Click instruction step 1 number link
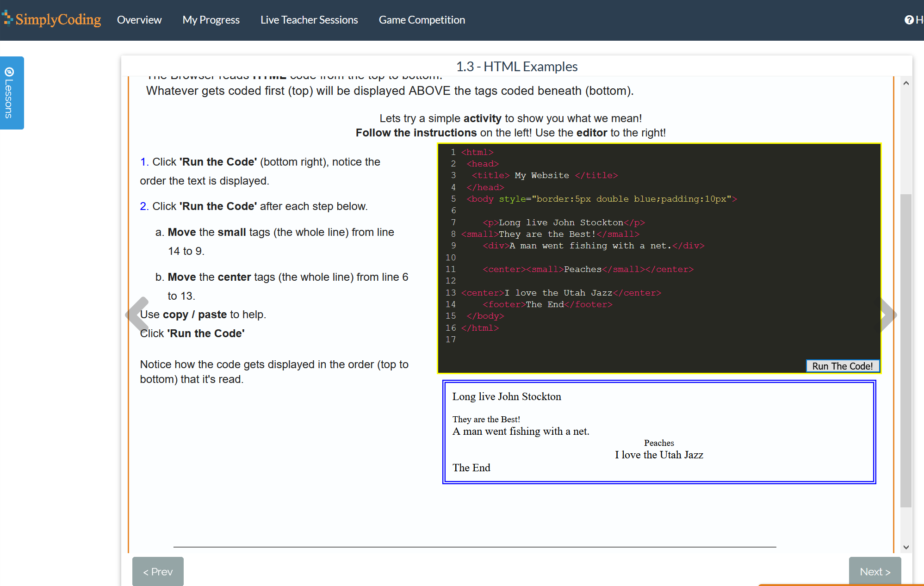924x586 pixels. [x=144, y=162]
